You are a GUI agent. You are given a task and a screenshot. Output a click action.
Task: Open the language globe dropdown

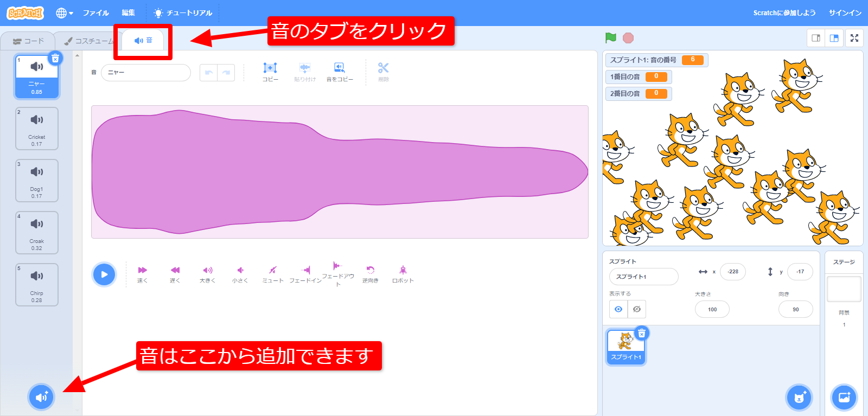point(65,13)
